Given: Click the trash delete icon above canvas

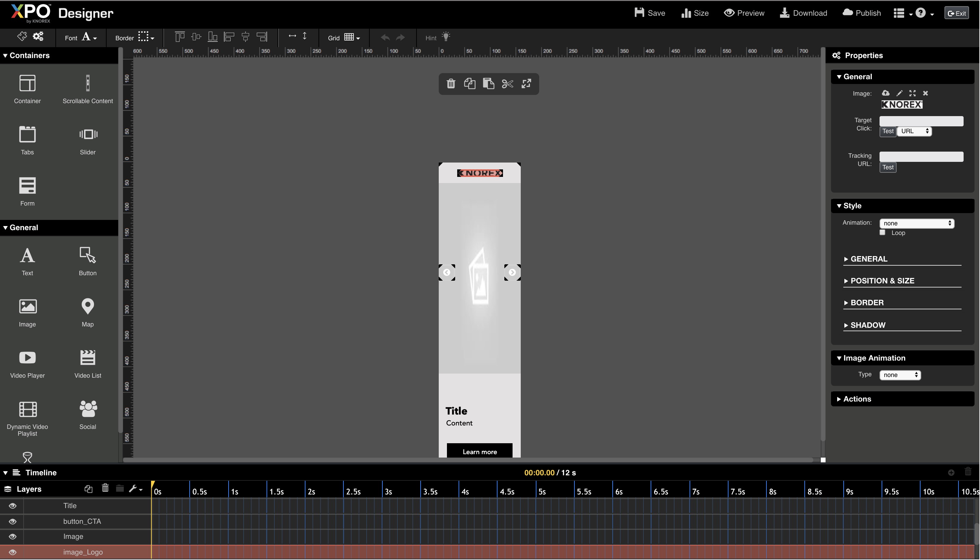Looking at the screenshot, I should click(x=451, y=83).
